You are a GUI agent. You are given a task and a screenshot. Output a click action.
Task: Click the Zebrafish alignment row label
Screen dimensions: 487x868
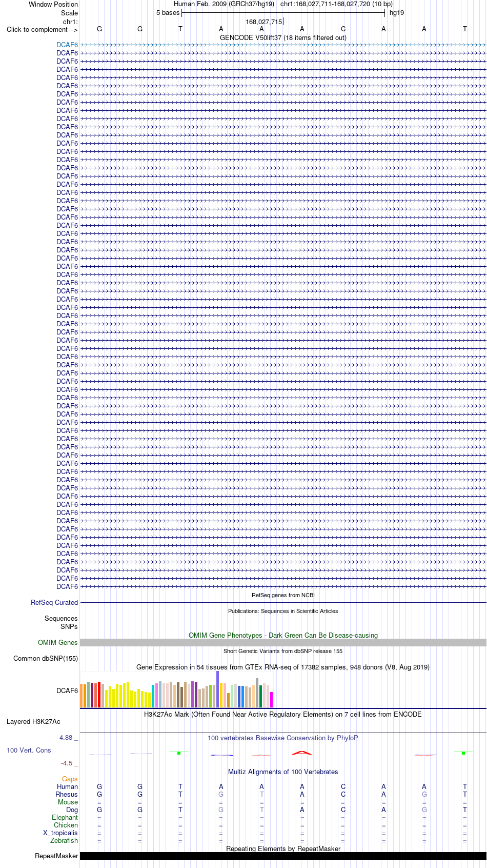pyautogui.click(x=64, y=840)
